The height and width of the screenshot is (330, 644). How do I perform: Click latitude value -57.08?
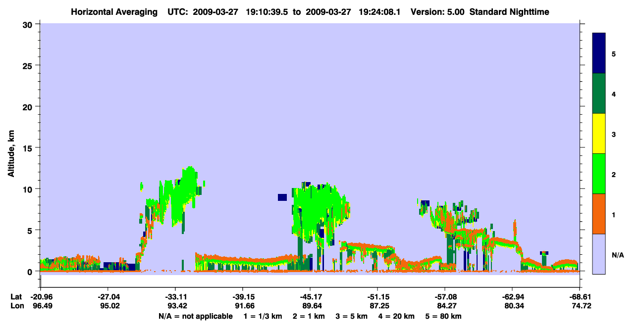click(444, 297)
